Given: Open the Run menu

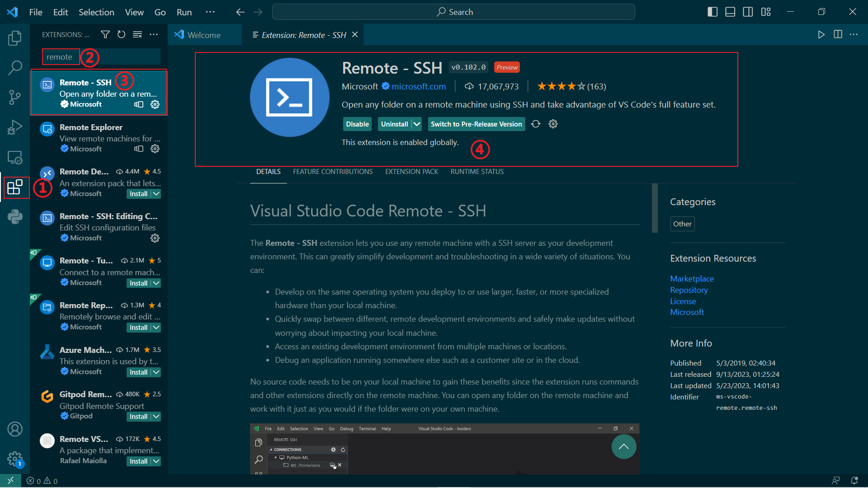Looking at the screenshot, I should 184,12.
